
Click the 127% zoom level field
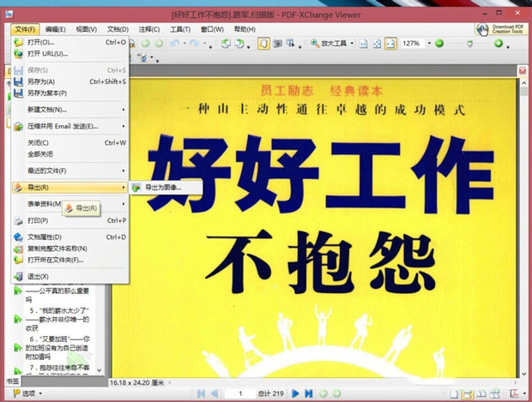coord(412,44)
